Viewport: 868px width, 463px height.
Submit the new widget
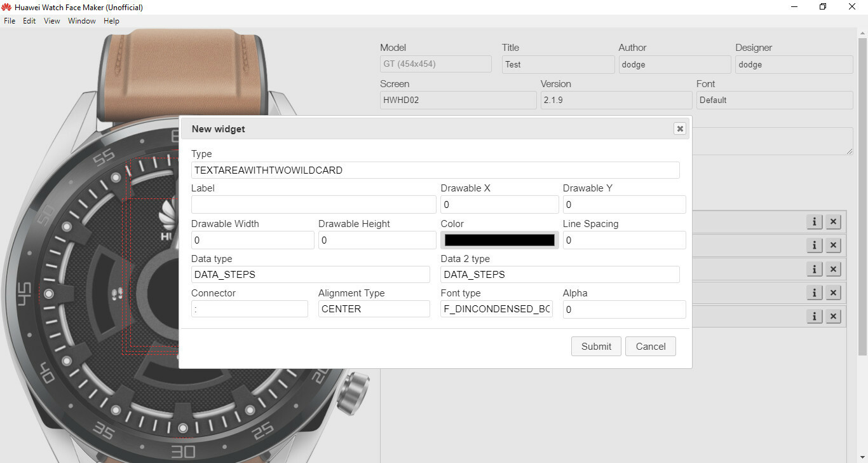click(x=596, y=347)
